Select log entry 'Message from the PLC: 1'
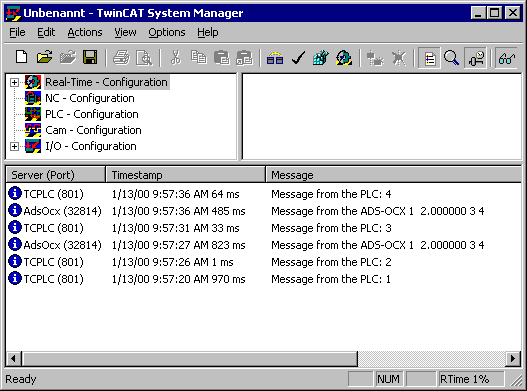The image size is (527, 391). (331, 279)
